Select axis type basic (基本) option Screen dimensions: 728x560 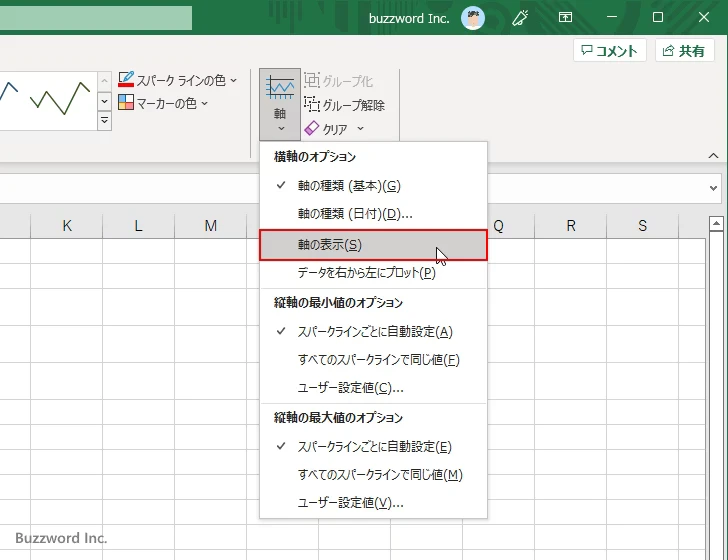tap(349, 186)
